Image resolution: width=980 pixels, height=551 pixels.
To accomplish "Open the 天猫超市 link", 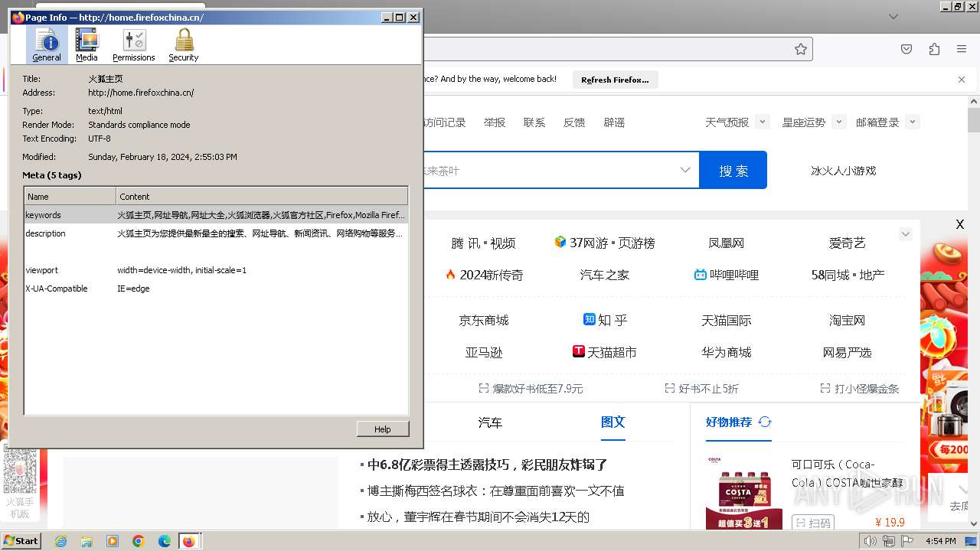I will pyautogui.click(x=605, y=352).
